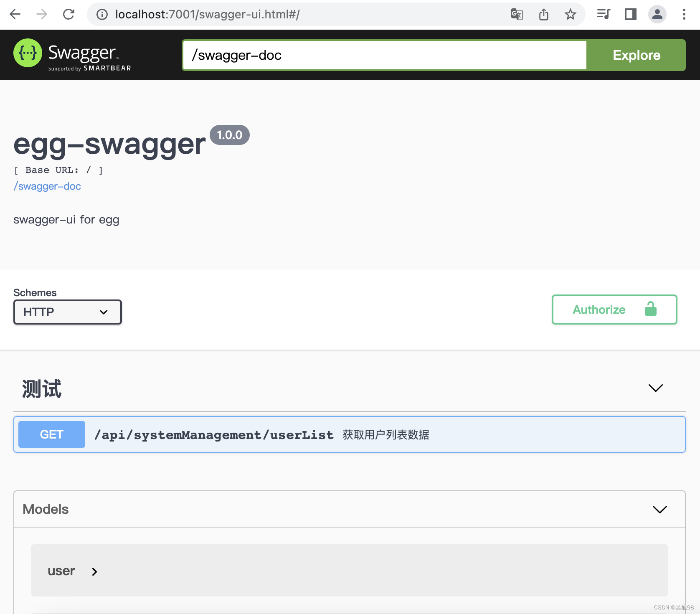Focus the /swagger-doc input field

(384, 55)
